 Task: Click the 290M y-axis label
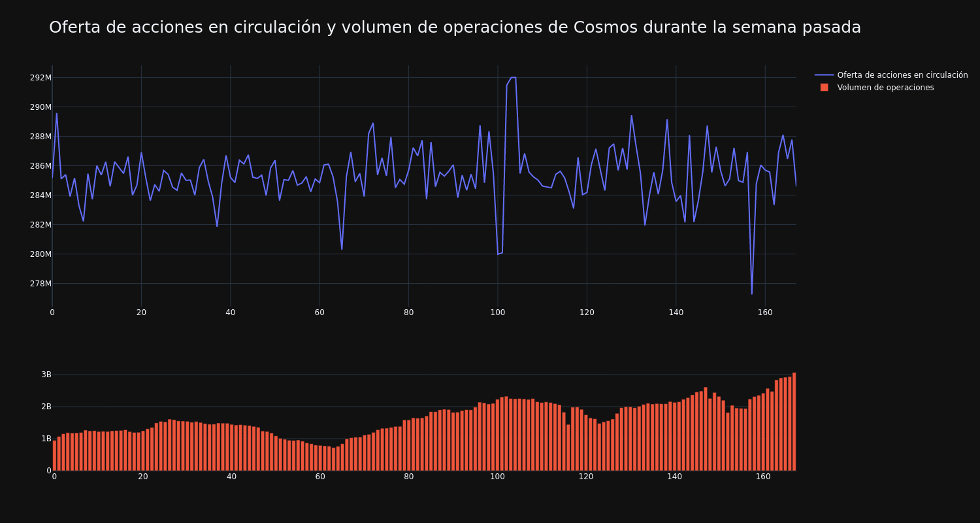tap(41, 107)
